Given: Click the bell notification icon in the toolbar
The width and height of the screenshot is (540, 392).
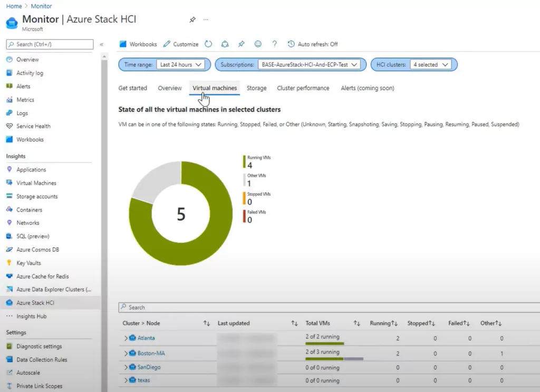Looking at the screenshot, I should pyautogui.click(x=225, y=44).
